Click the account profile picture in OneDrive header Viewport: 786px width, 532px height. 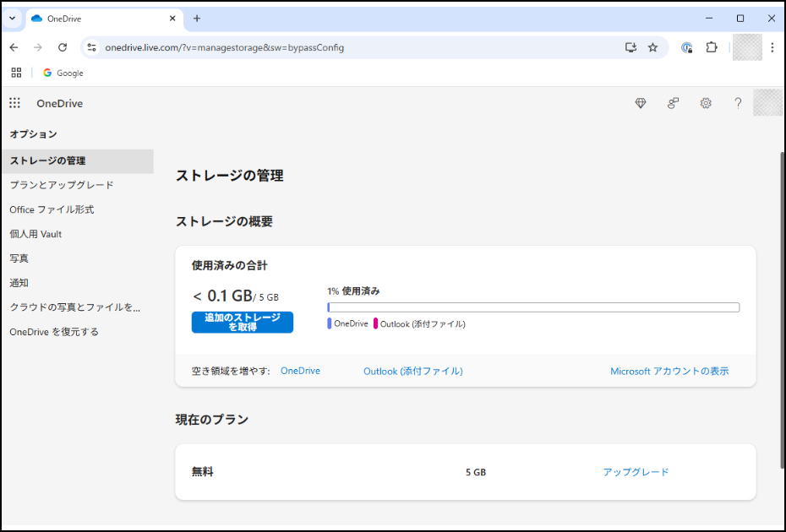tap(767, 103)
